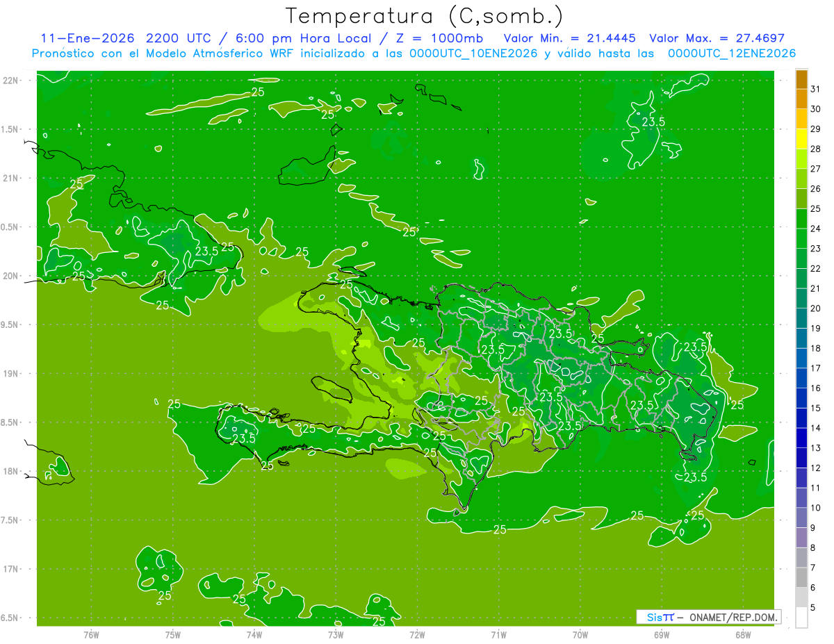Select the date text '11-Ene-2026 2200 UTC'
Viewport: 834px width, 644px height.
[126, 38]
